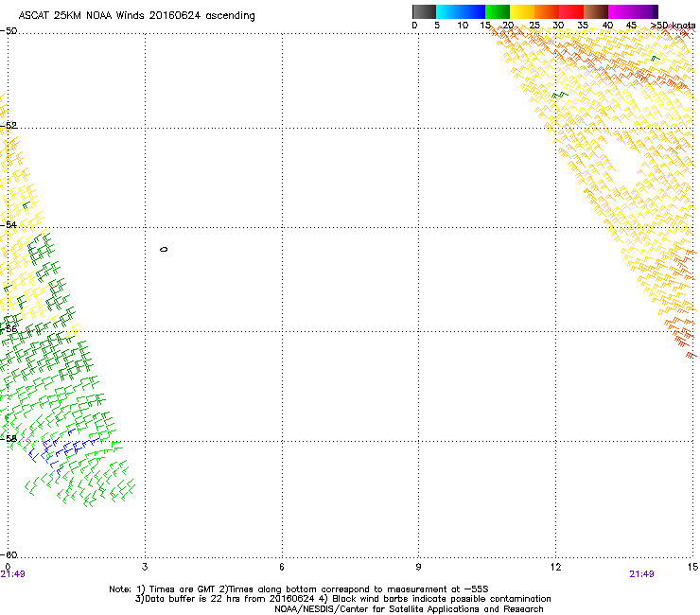Viewport: 700px width, 615px height.
Task: Click the '40' label under the color bar
Action: click(x=607, y=26)
